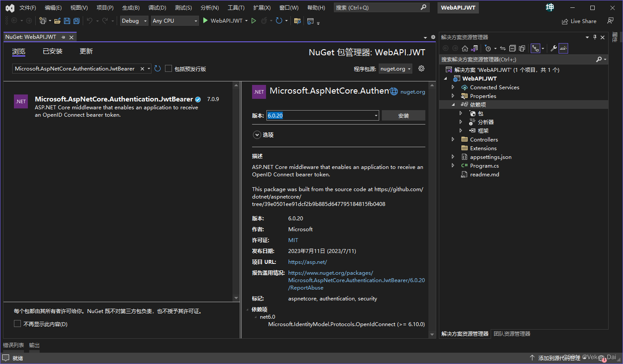Open the 工具(T) menu
Image resolution: width=623 pixels, height=364 pixels.
click(236, 7)
